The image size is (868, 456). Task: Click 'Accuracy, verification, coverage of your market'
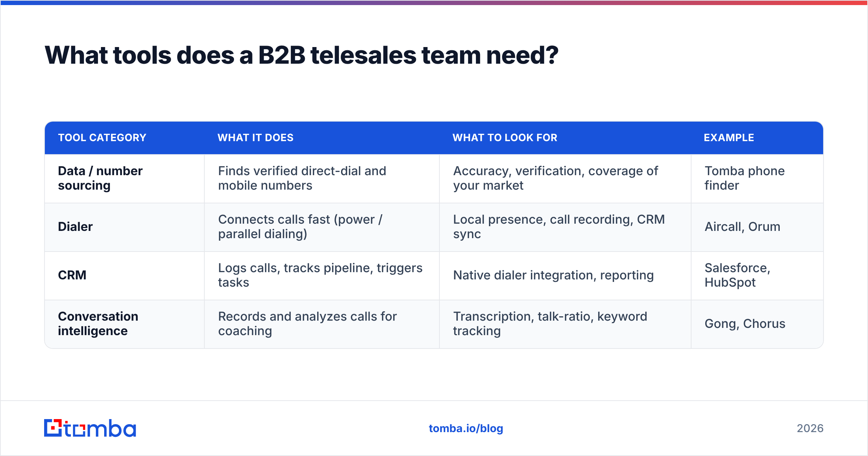(x=565, y=178)
